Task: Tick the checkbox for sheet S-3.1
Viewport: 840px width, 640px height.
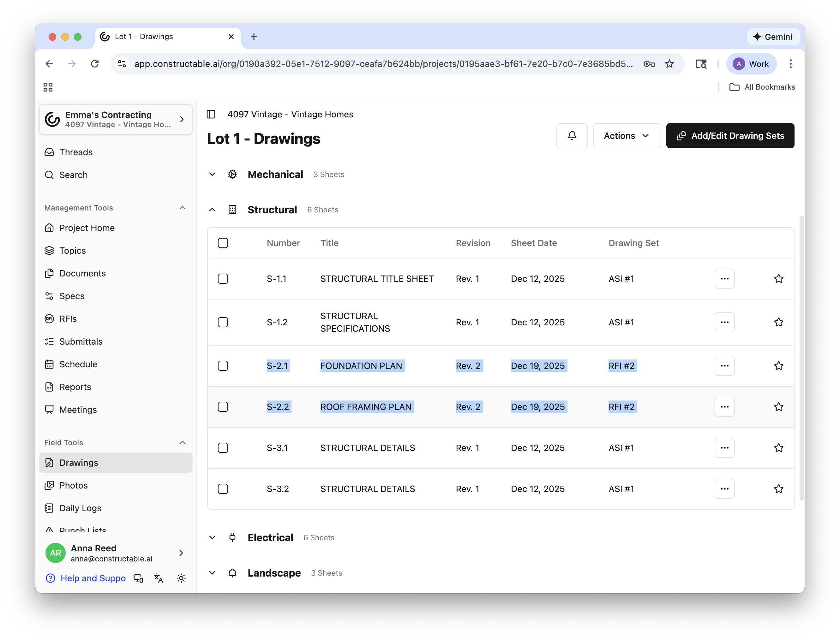Action: [223, 447]
